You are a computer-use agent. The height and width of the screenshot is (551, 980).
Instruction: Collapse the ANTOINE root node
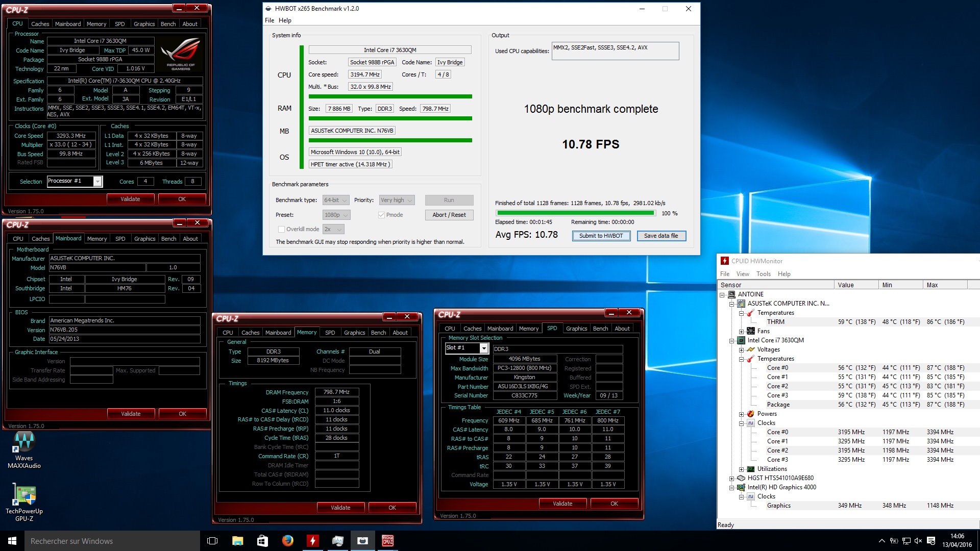pos(722,295)
